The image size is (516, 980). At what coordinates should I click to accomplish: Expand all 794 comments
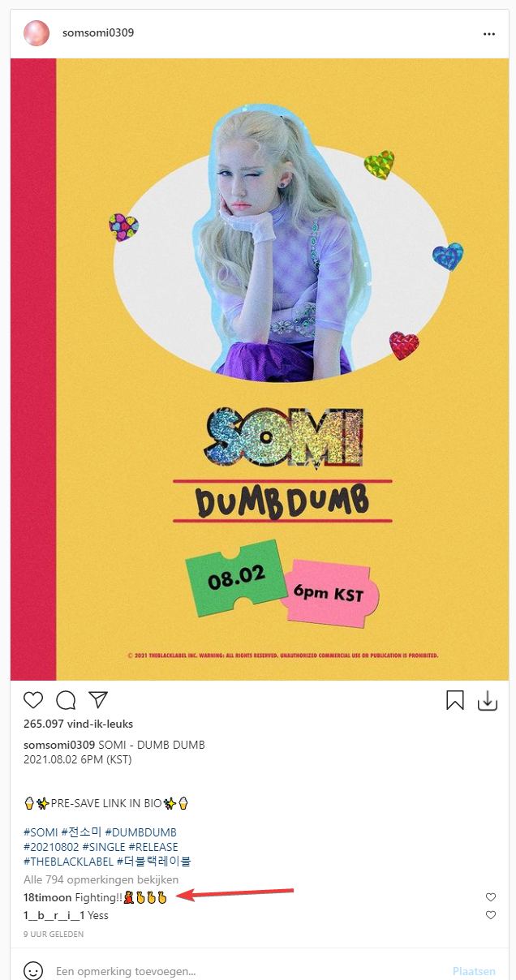tap(101, 879)
